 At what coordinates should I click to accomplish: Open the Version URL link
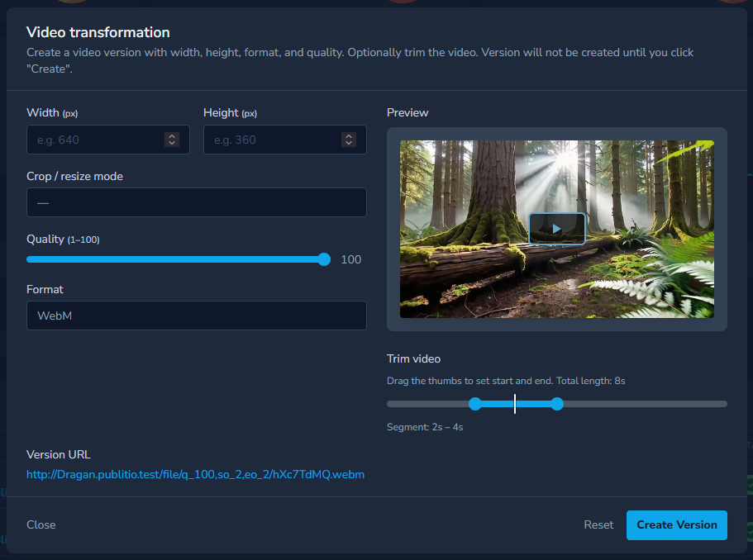(x=195, y=475)
